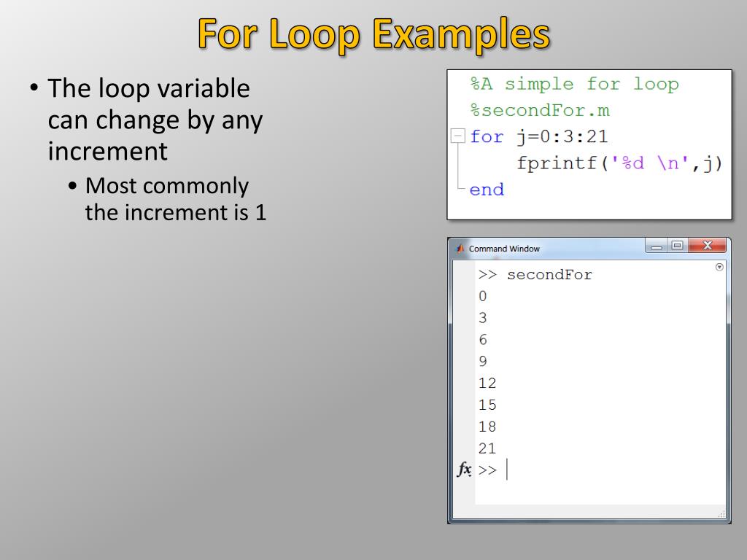Click the output value 21
Viewport: 747px width, 560px height.
click(487, 448)
